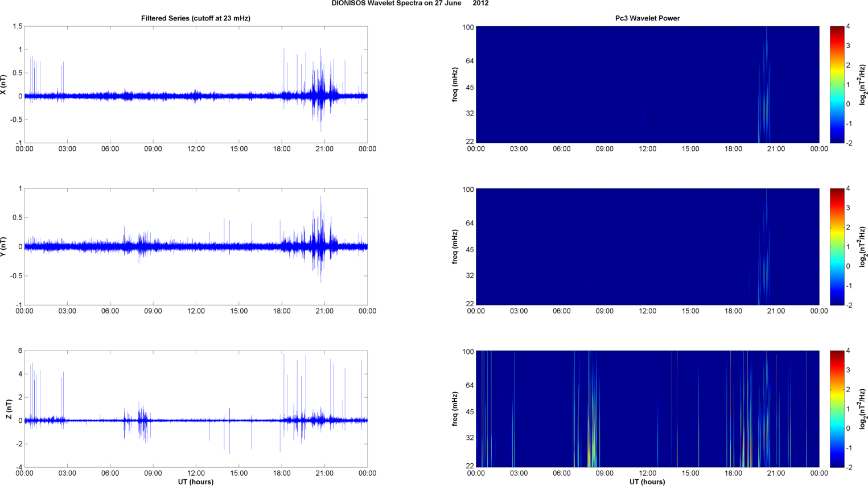
Task: Click the 22 frequency tick of the bottom spectrogram
Action: [x=470, y=466]
